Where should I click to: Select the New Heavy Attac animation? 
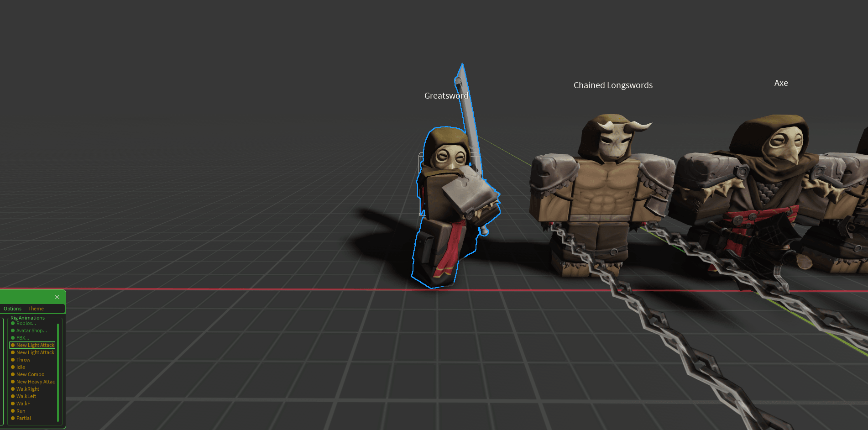pos(33,382)
